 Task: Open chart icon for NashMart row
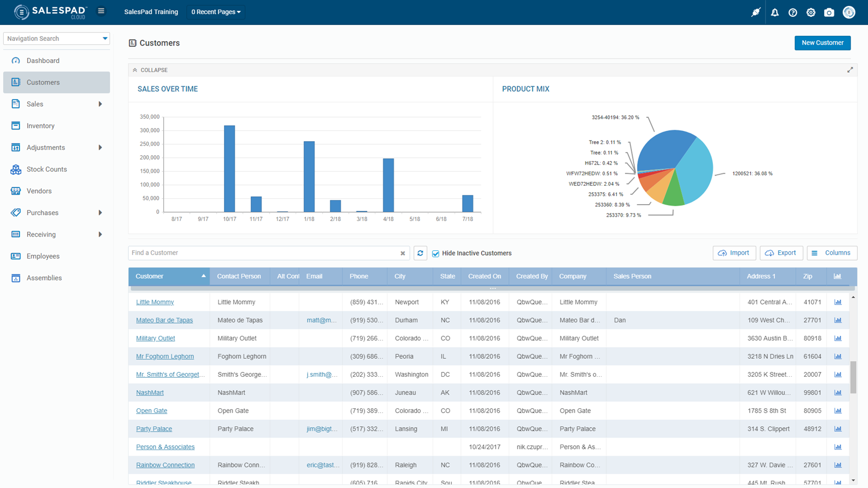838,392
